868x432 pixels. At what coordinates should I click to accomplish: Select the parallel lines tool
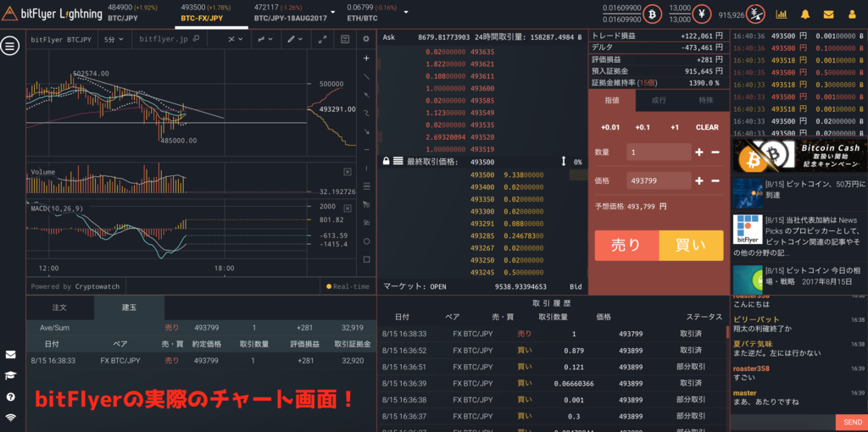(x=366, y=186)
